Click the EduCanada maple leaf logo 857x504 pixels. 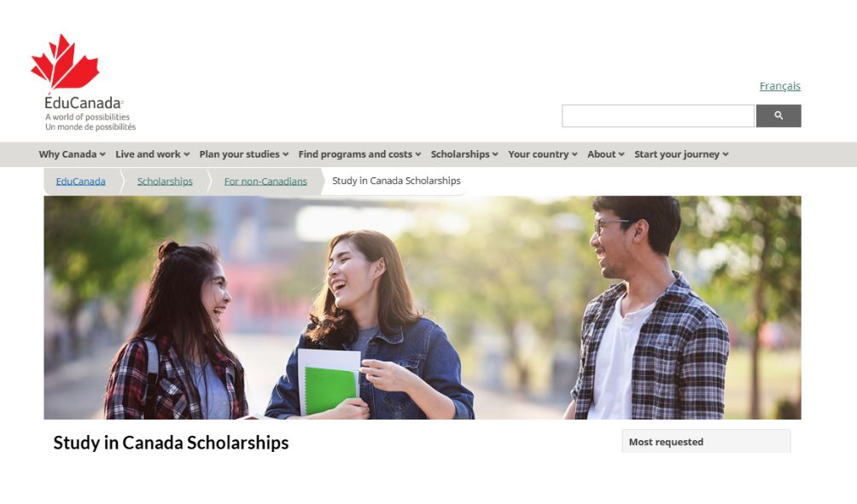pyautogui.click(x=65, y=61)
